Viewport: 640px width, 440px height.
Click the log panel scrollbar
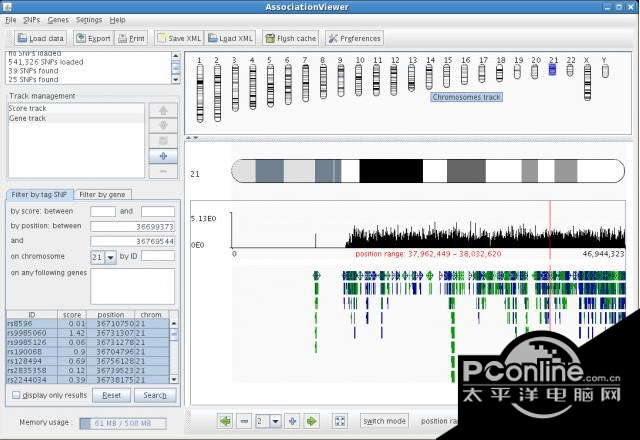click(176, 68)
